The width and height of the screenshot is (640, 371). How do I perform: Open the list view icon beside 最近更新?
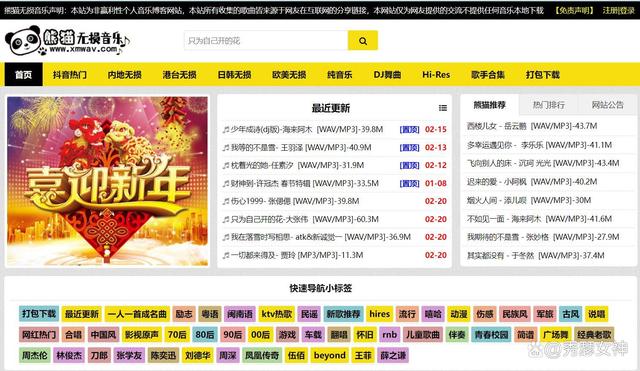(442, 108)
